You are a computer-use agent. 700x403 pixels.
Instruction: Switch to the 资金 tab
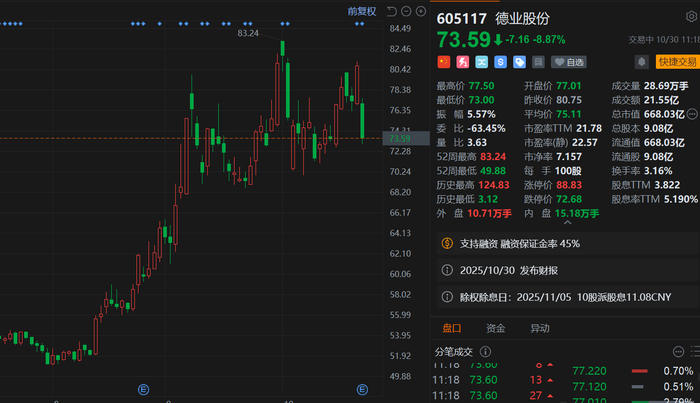tap(496, 328)
